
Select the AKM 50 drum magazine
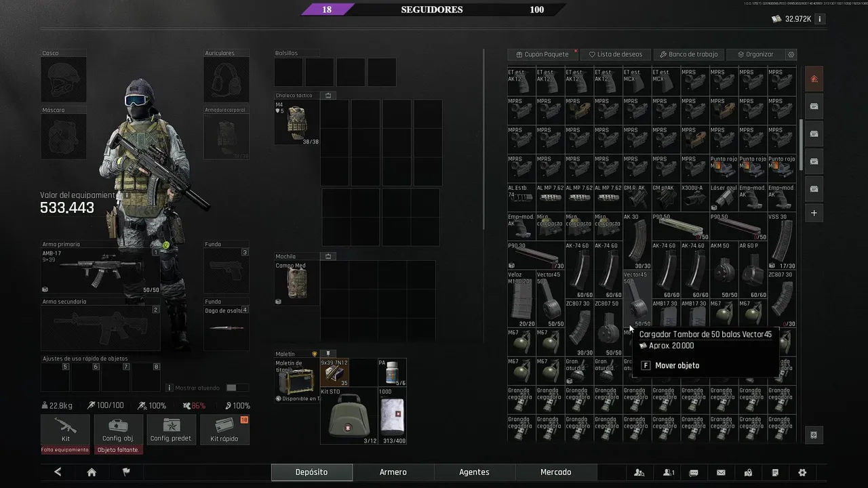pyautogui.click(x=724, y=270)
